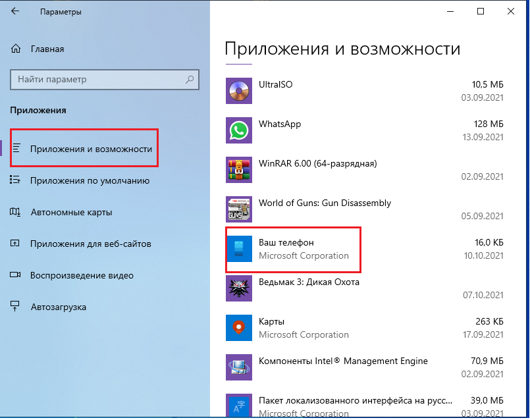Select UltraISO app name
The height and width of the screenshot is (420, 530).
[275, 84]
